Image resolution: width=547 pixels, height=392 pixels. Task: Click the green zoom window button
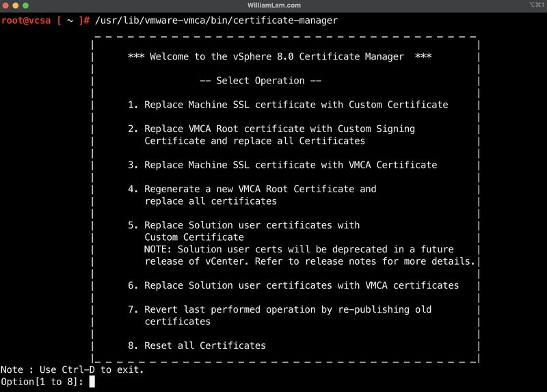(x=27, y=5)
